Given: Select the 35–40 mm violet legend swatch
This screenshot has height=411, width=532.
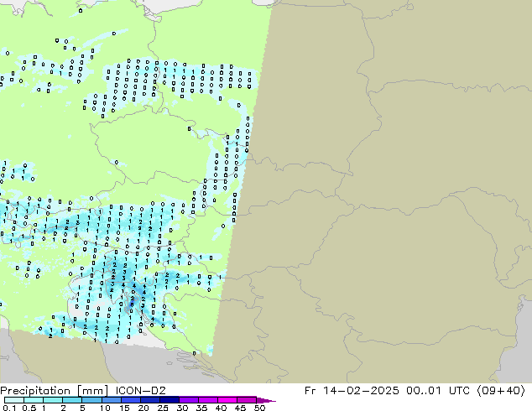Looking at the screenshot, I should coord(207,400).
